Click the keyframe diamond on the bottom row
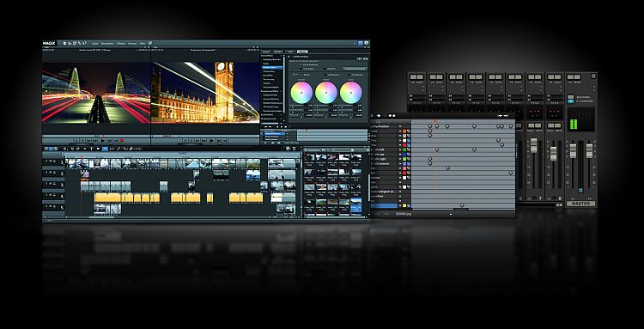Image resolution: width=644 pixels, height=329 pixels. coord(462,205)
